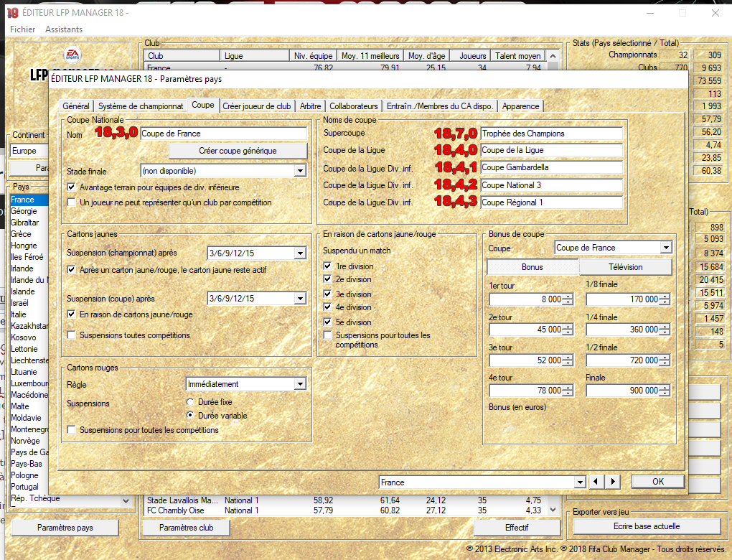Open the Bonus de coupe cup dropdown

tap(666, 248)
